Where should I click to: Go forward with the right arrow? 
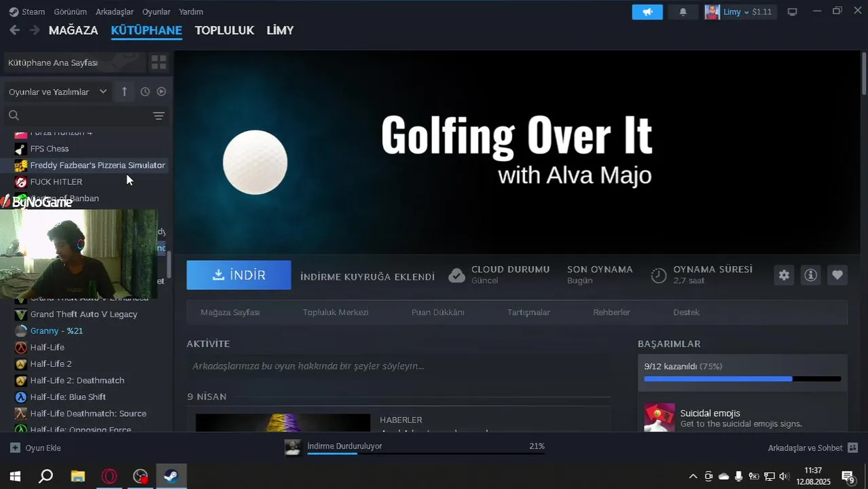pos(34,30)
